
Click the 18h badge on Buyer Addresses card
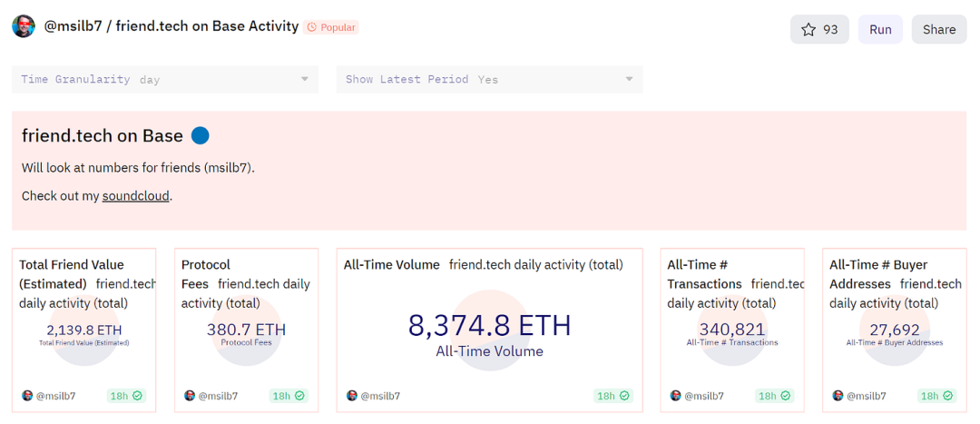(x=937, y=396)
